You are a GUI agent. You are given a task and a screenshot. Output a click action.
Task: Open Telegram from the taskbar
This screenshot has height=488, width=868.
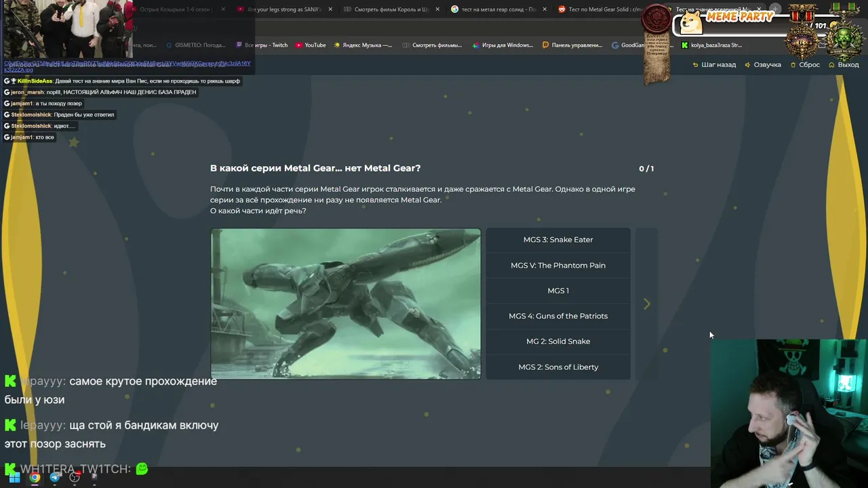point(55,477)
